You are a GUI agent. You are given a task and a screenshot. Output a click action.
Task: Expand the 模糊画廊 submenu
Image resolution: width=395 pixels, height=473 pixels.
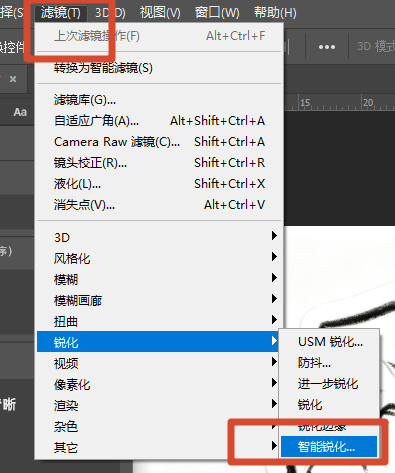159,300
